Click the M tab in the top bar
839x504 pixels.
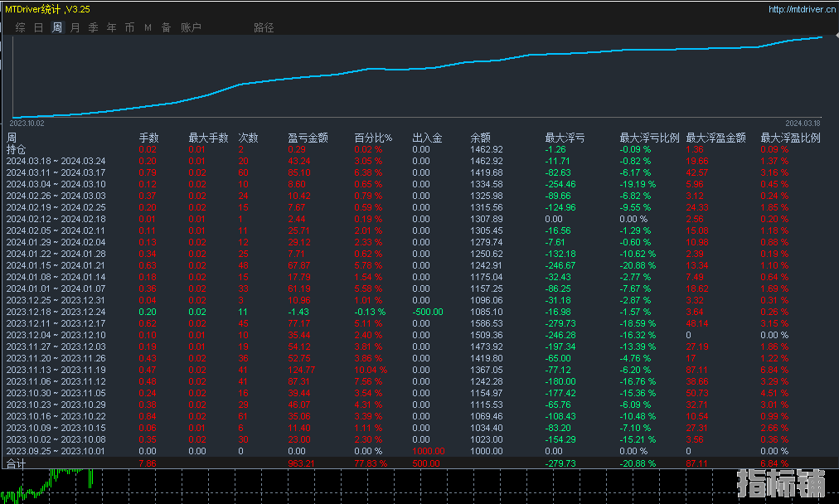pos(148,27)
